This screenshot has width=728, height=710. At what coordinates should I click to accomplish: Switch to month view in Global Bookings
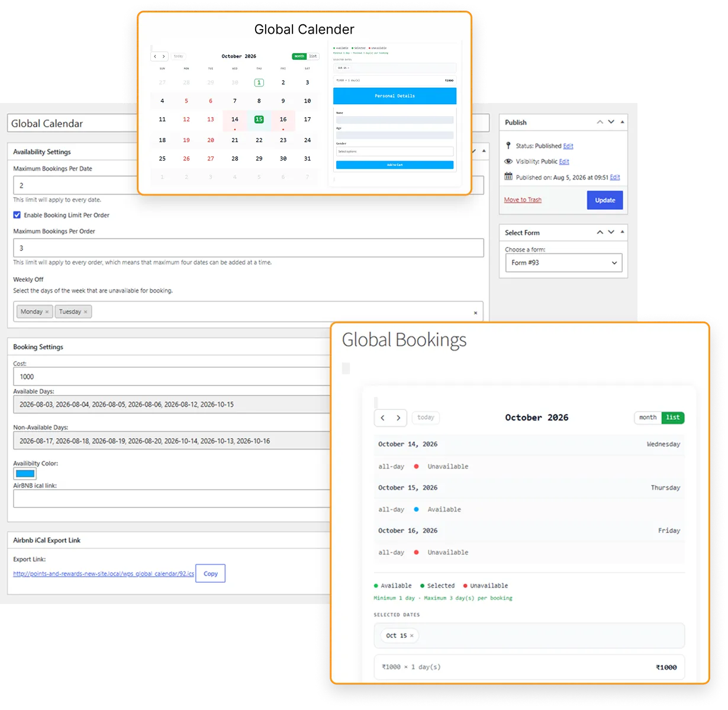point(648,417)
